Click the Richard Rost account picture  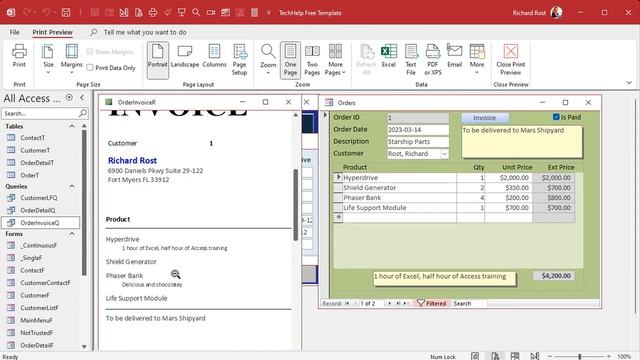[556, 13]
